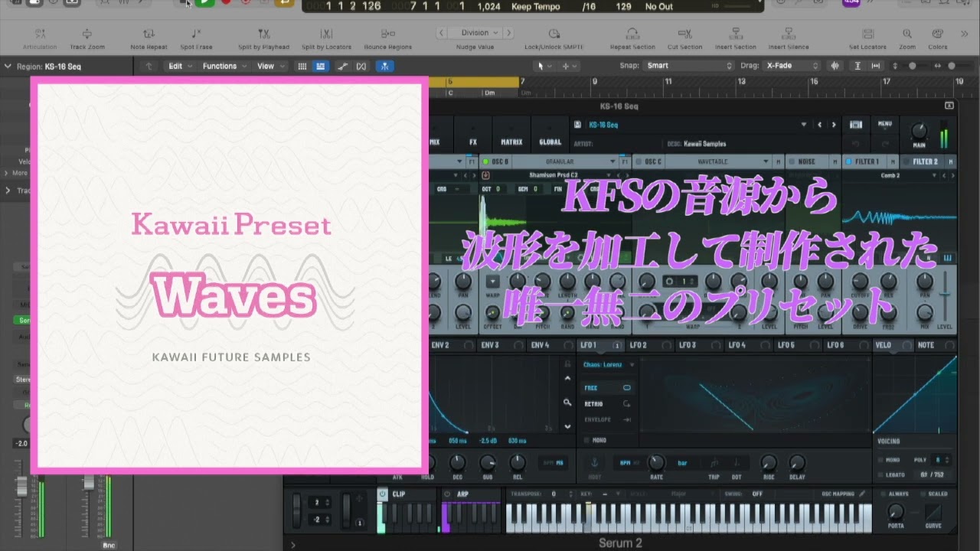Open the Chaos: Lorenz LFO shape dropdown
This screenshot has height=551, width=980.
[x=607, y=365]
